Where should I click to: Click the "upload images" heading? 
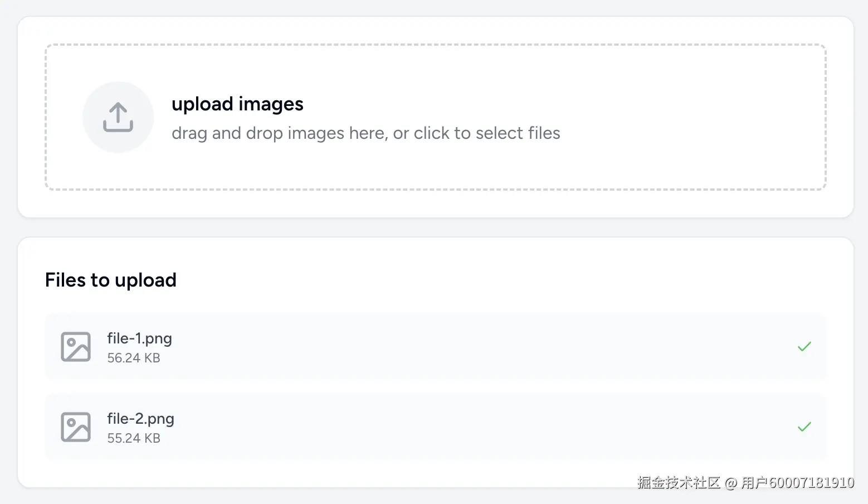(x=237, y=104)
